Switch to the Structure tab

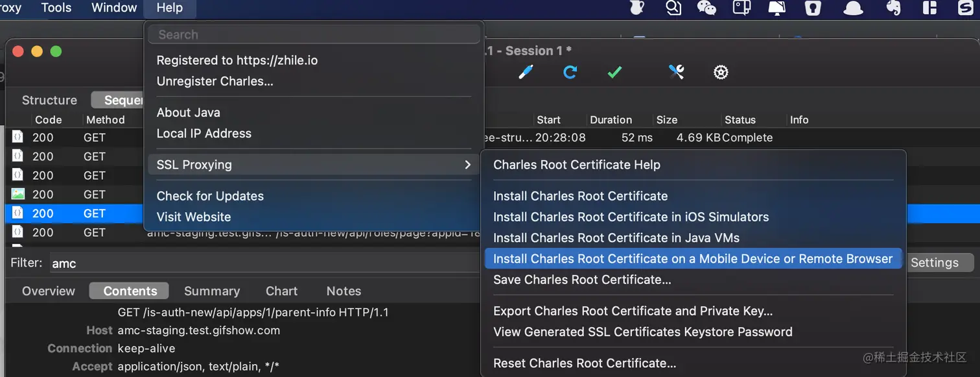click(x=49, y=100)
